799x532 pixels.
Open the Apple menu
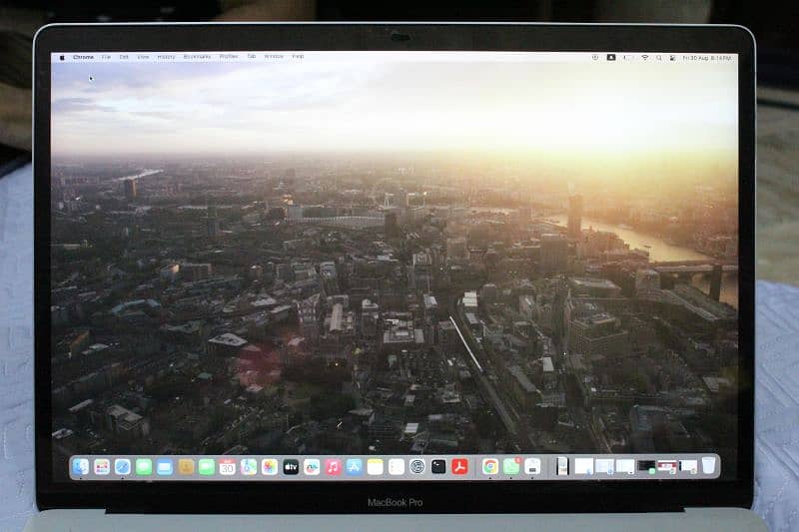tap(62, 57)
